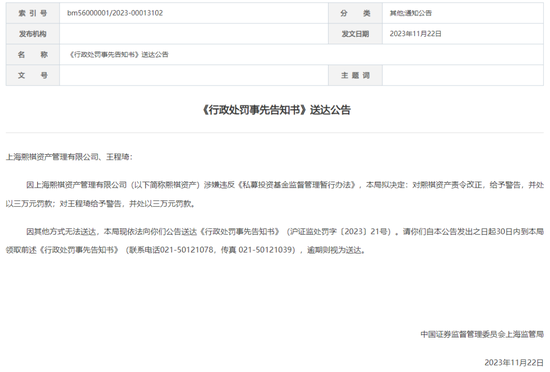550x372 pixels.
Task: Click the line starting 以三万元罚款
Action: [x=100, y=204]
